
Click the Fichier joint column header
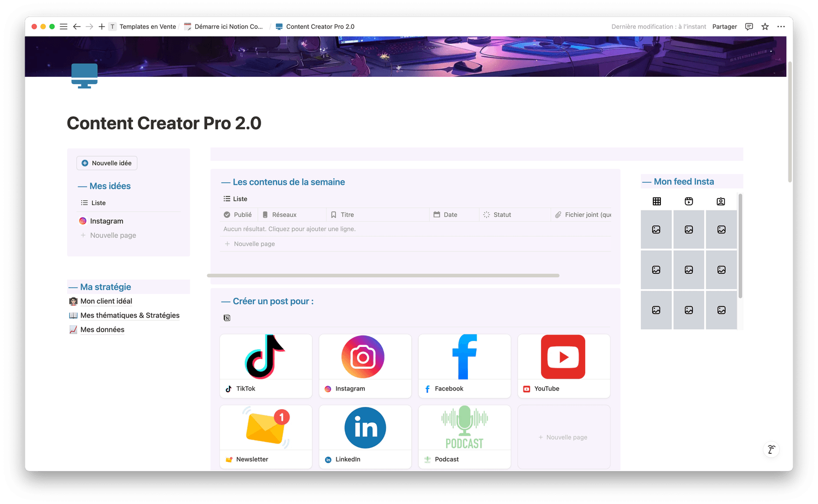click(x=581, y=215)
